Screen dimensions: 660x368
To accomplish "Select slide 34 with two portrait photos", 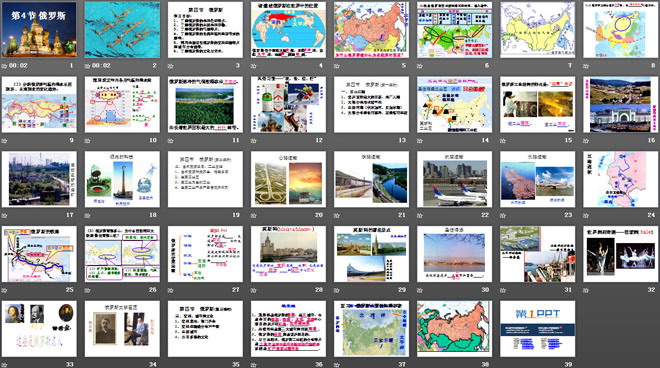I will [122, 328].
